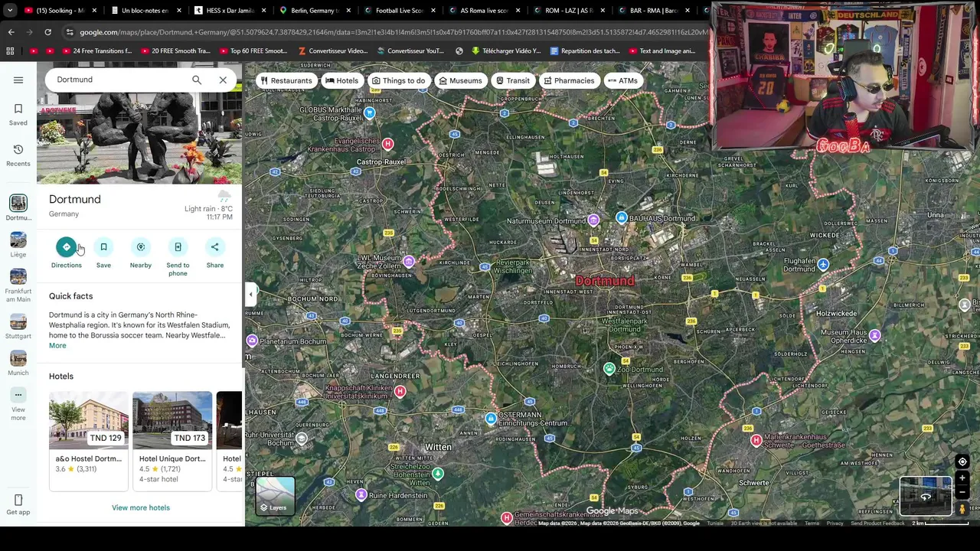Go back with the browser back arrow
The width and height of the screenshot is (980, 551).
coord(11,32)
